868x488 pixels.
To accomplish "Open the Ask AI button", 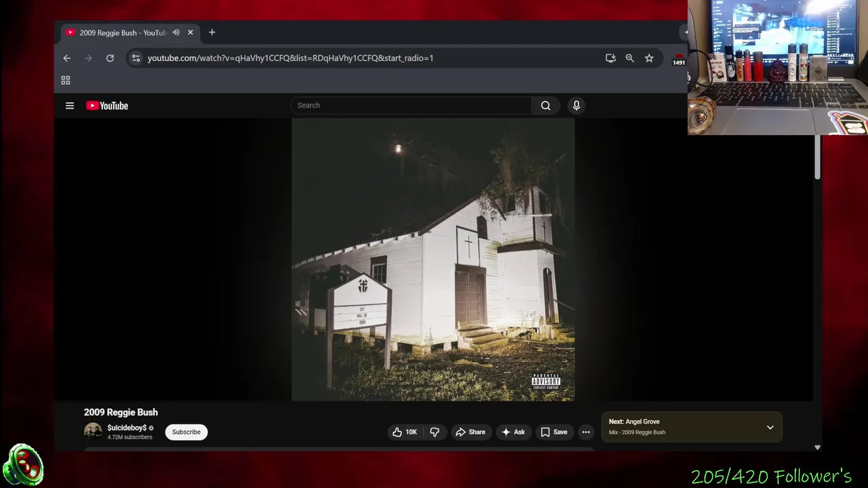I will pos(513,432).
